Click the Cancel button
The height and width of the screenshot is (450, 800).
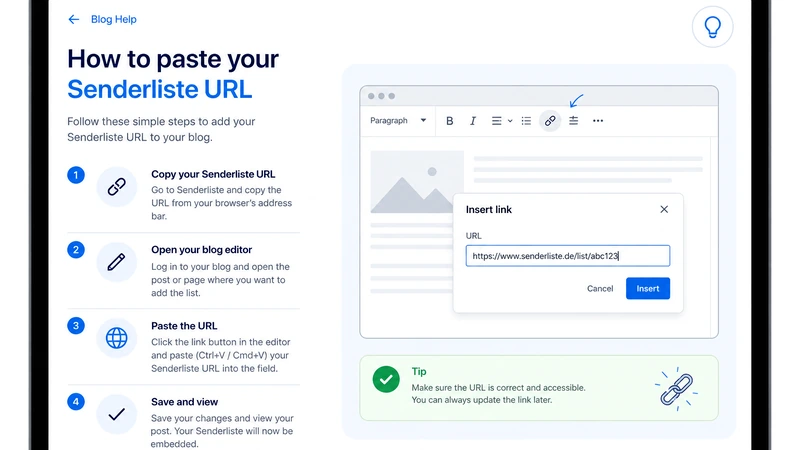coord(599,289)
